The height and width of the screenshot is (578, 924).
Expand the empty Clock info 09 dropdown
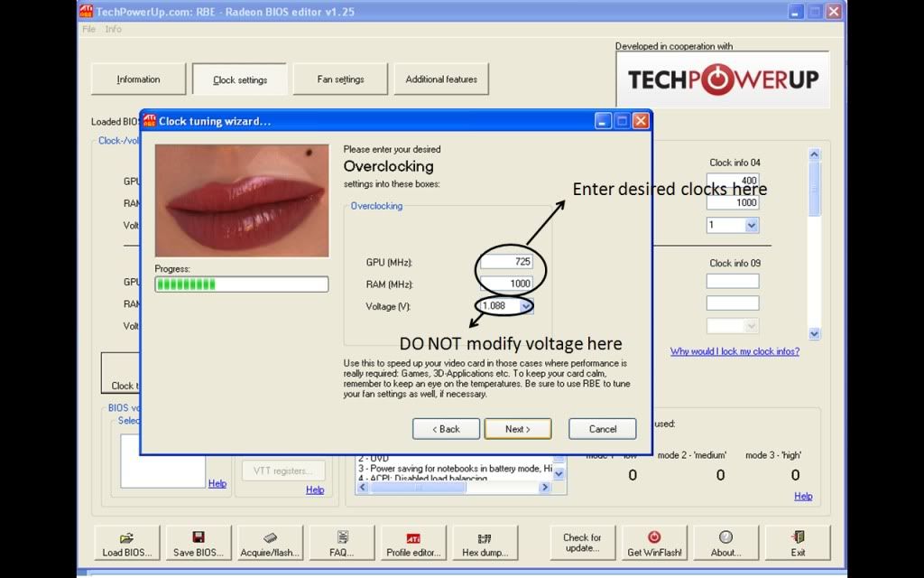[751, 325]
